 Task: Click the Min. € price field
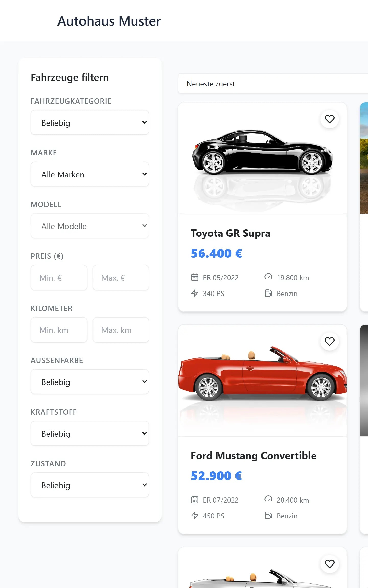point(59,278)
